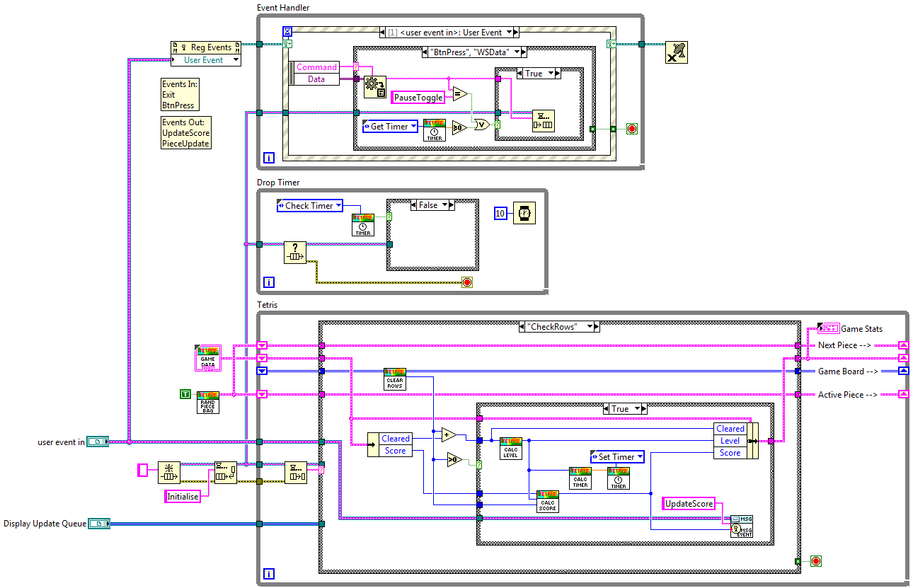Click the Data element of the unbundle node
Screen dimensions: 913x588
click(x=316, y=79)
